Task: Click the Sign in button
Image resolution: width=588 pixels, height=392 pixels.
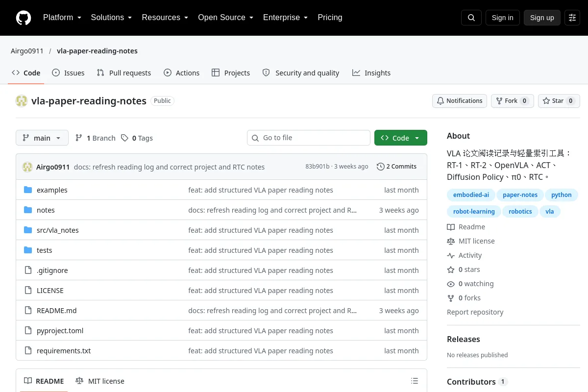Action: [502, 18]
